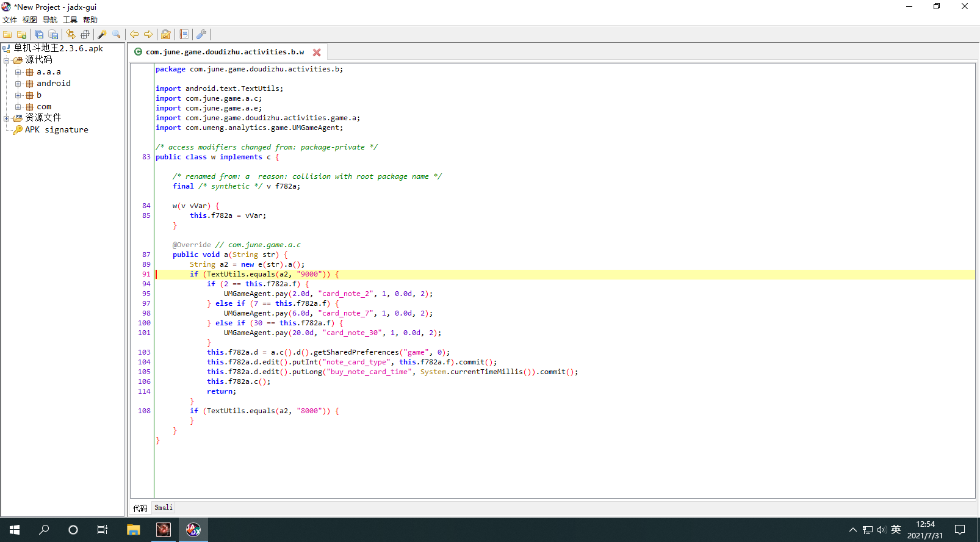This screenshot has height=542, width=980.
Task: Open the 视图 menu
Action: click(30, 20)
